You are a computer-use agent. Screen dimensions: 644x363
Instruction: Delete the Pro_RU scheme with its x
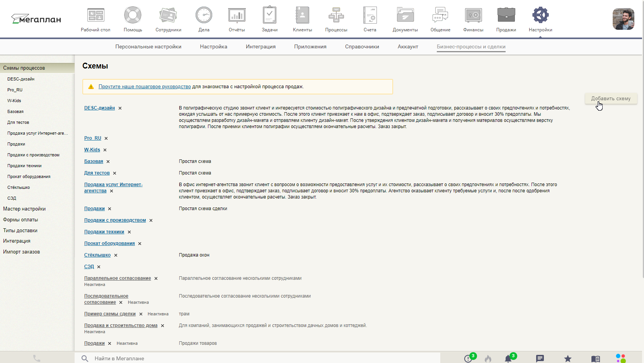[106, 139]
